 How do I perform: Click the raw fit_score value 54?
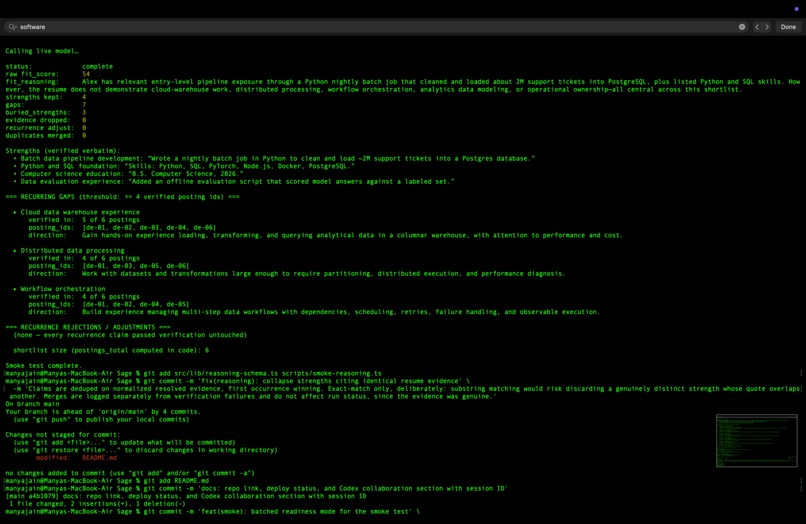click(x=86, y=74)
